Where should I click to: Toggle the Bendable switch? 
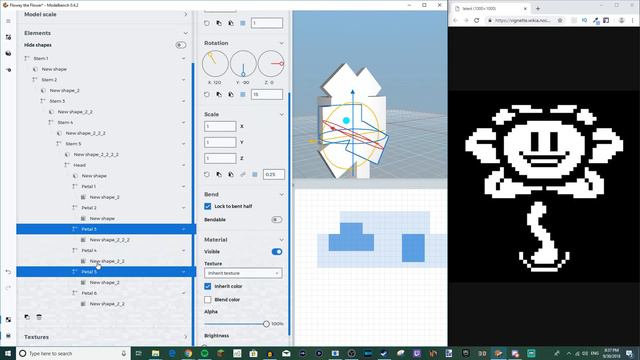click(x=276, y=220)
